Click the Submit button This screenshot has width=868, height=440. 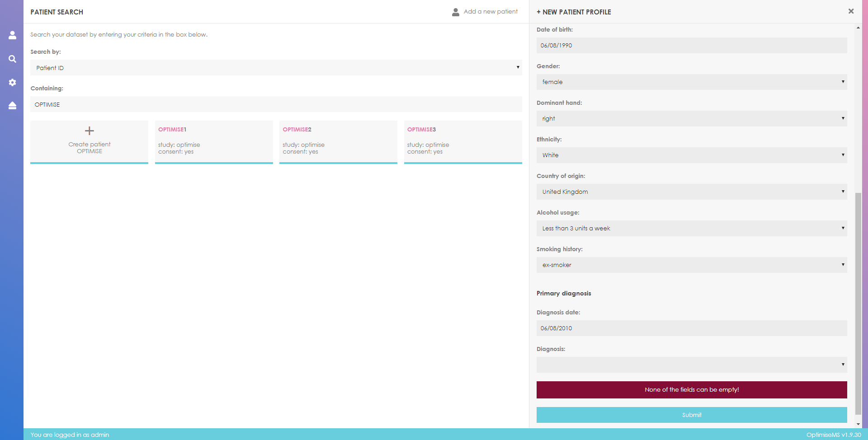(x=692, y=415)
